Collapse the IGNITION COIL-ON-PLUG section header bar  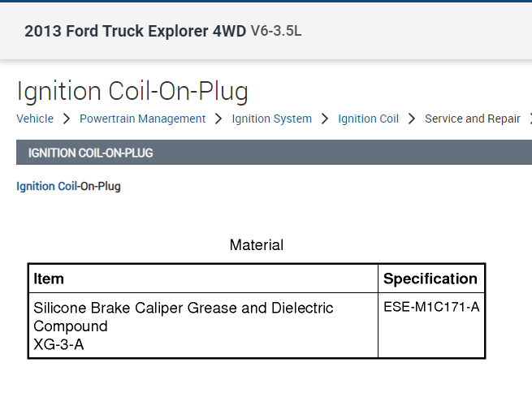pos(274,153)
